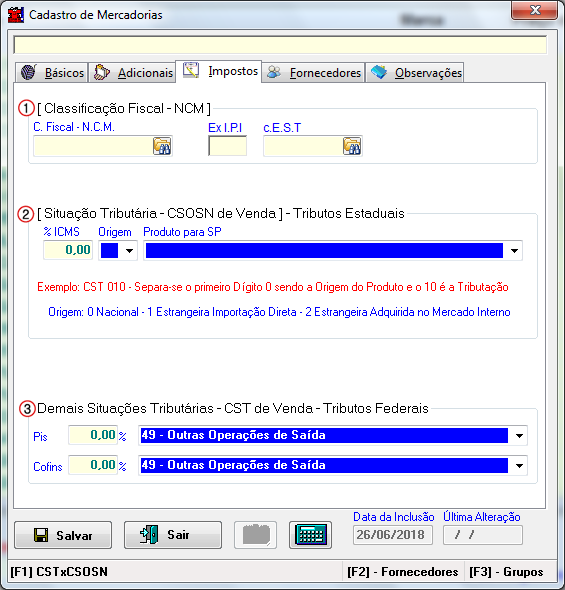This screenshot has height=590, width=565.
Task: Switch to the Básicos tab
Action: 52,73
